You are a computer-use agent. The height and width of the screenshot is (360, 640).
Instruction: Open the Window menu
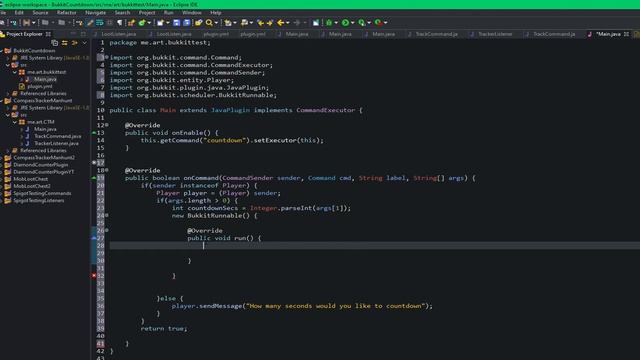pos(192,13)
